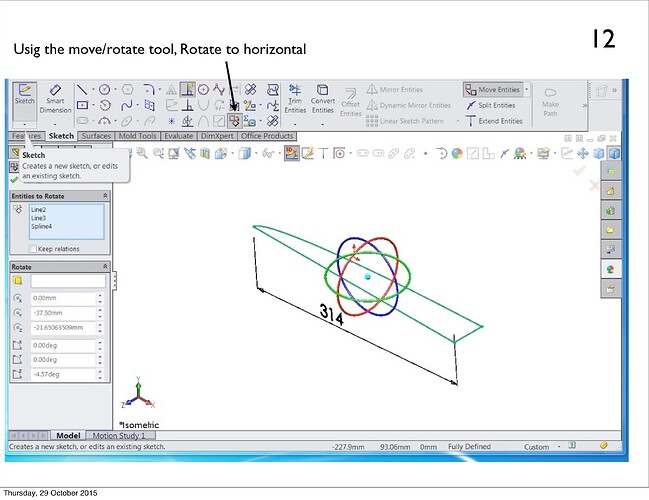Image resolution: width=649 pixels, height=500 pixels.
Task: Click the Sketch button in the ribbon
Action: coord(22,98)
